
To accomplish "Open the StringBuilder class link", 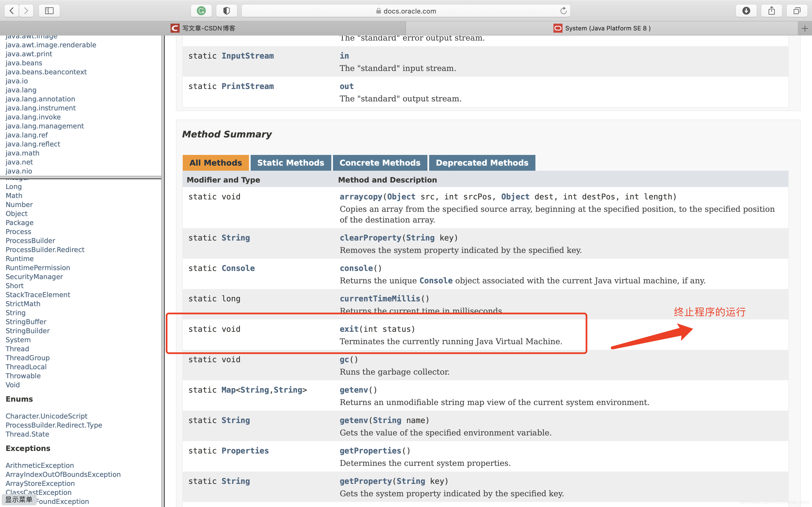I will 28,331.
